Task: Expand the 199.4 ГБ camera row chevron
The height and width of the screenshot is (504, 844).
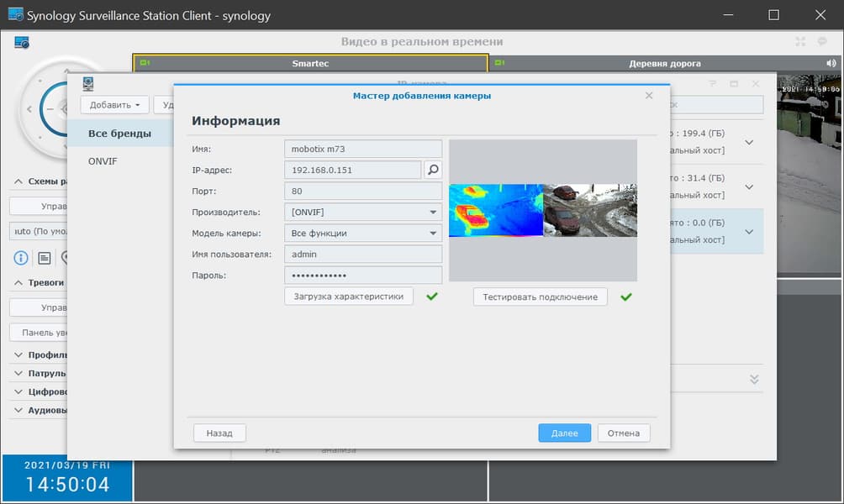Action: point(749,142)
